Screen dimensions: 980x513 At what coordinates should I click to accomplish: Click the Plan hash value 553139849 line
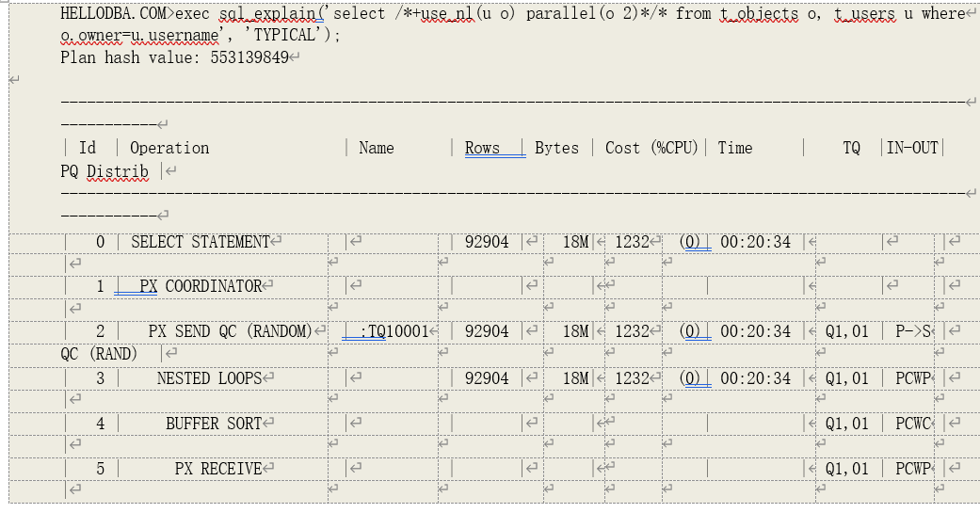tap(174, 57)
